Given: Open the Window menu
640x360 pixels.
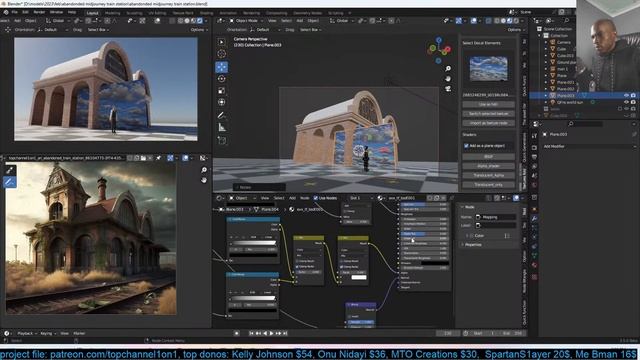Looking at the screenshot, I should pyautogui.click(x=56, y=12).
